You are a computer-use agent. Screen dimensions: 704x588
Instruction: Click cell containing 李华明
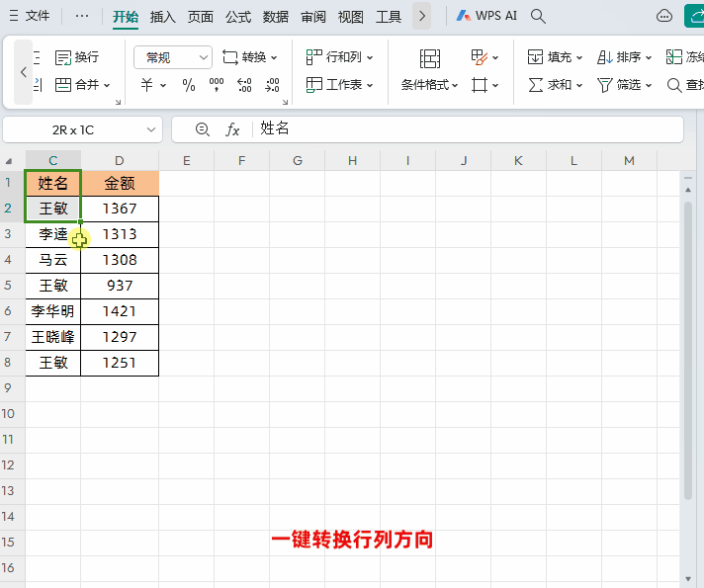coord(53,311)
